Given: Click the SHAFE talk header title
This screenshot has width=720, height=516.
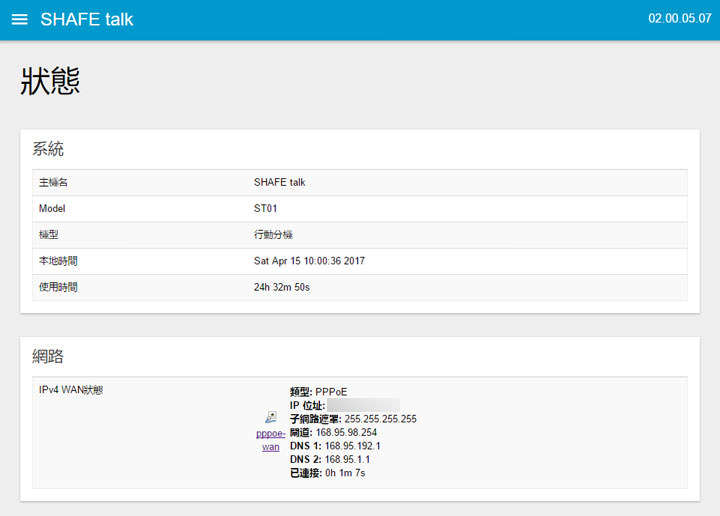Looking at the screenshot, I should [x=87, y=20].
